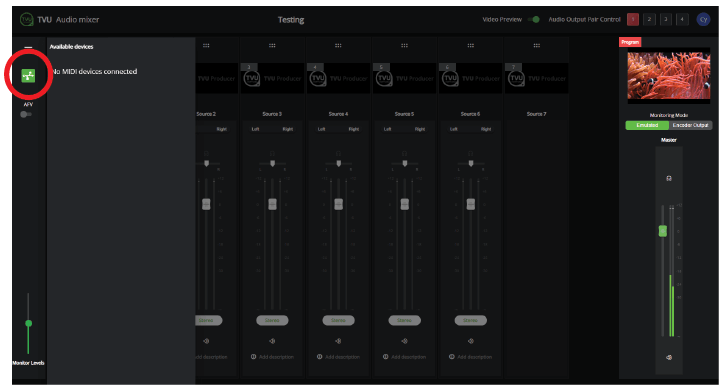Mute Source 6 with its speaker icon
721x388 pixels.
tap(470, 341)
